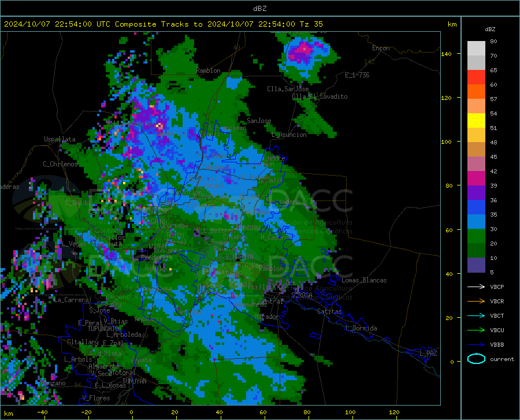Click the dBZ heading above the color scale
520x420 pixels.
tap(490, 29)
